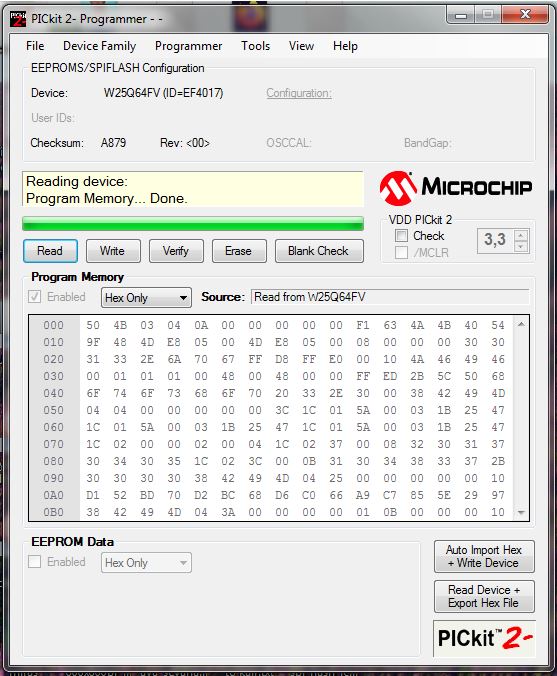Enable the VDD PICkit 2 Check checkbox
Screen dimensions: 557x676
[401, 236]
